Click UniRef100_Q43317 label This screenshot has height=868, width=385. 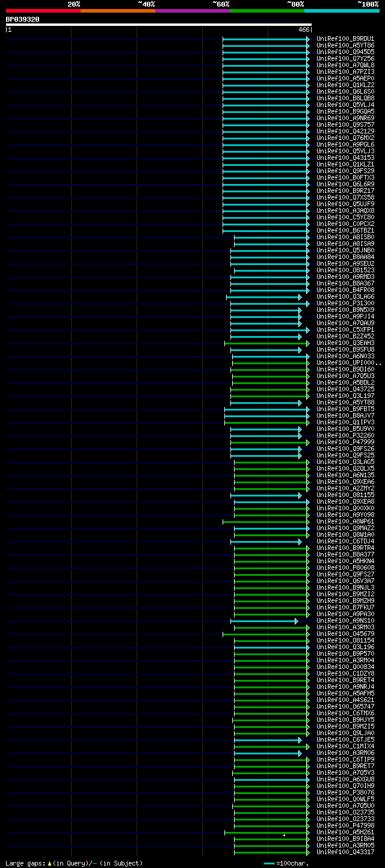(x=345, y=852)
